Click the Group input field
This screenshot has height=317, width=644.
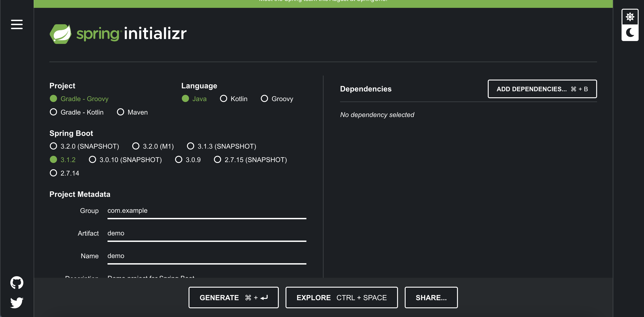tap(207, 211)
